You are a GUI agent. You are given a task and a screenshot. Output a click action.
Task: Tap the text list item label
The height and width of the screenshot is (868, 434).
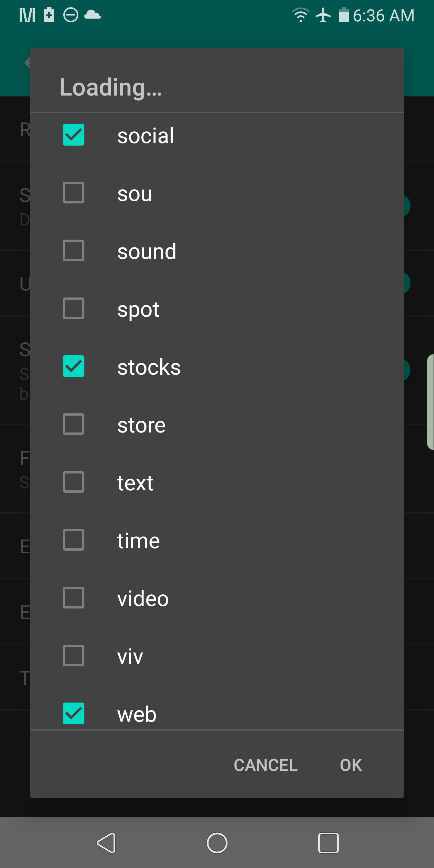[x=135, y=483]
